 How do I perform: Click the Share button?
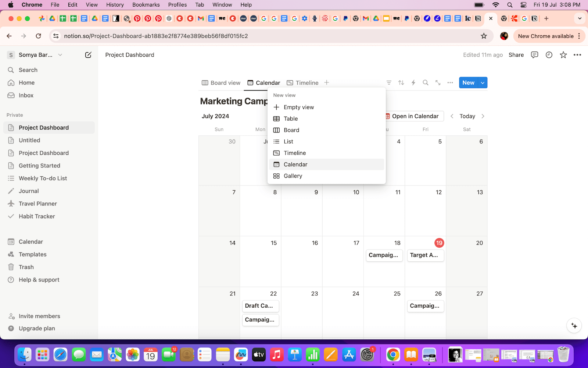(x=516, y=54)
